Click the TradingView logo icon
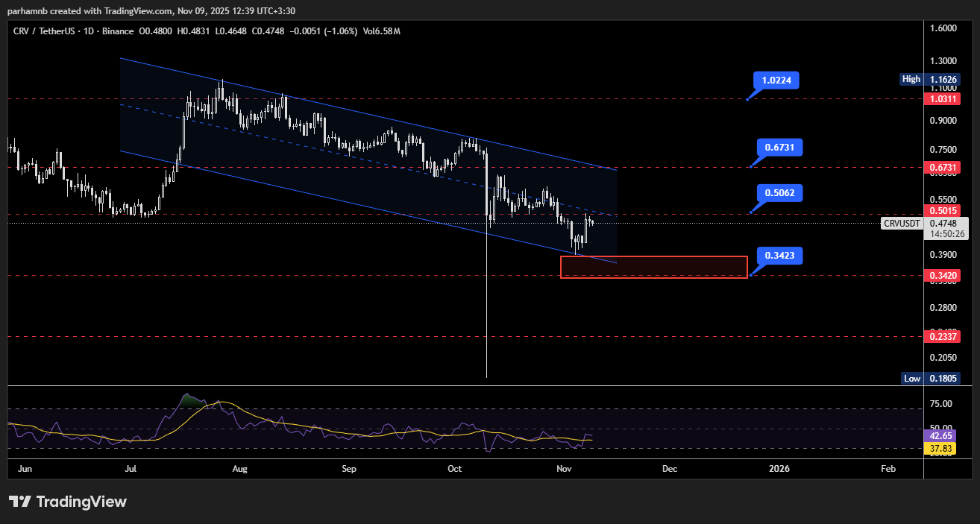Screen dimensions: 980x524 tap(20, 502)
